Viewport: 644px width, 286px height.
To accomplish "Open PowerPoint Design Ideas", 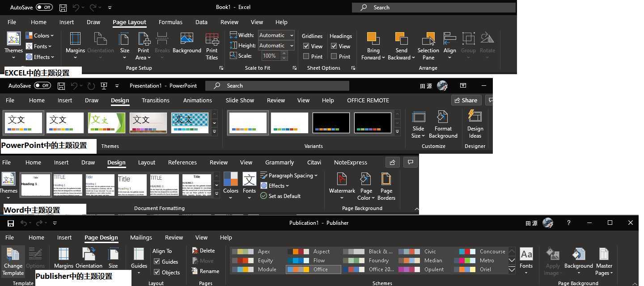I will 475,125.
